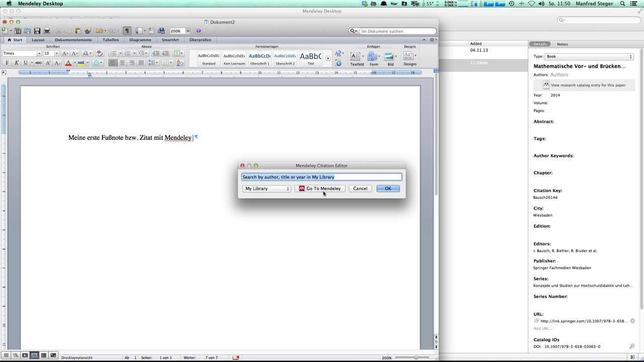Adjust zoom slider in Word status bar
This screenshot has width=644, height=362.
(x=416, y=357)
